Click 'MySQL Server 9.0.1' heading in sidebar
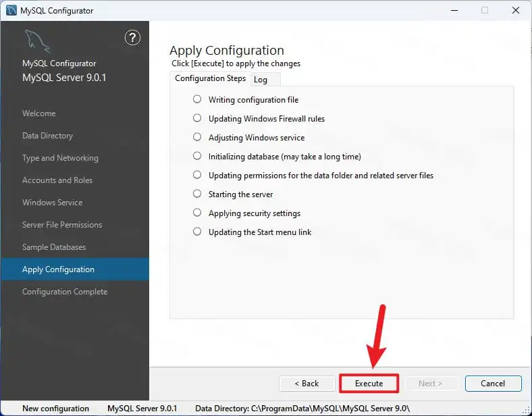 click(64, 78)
